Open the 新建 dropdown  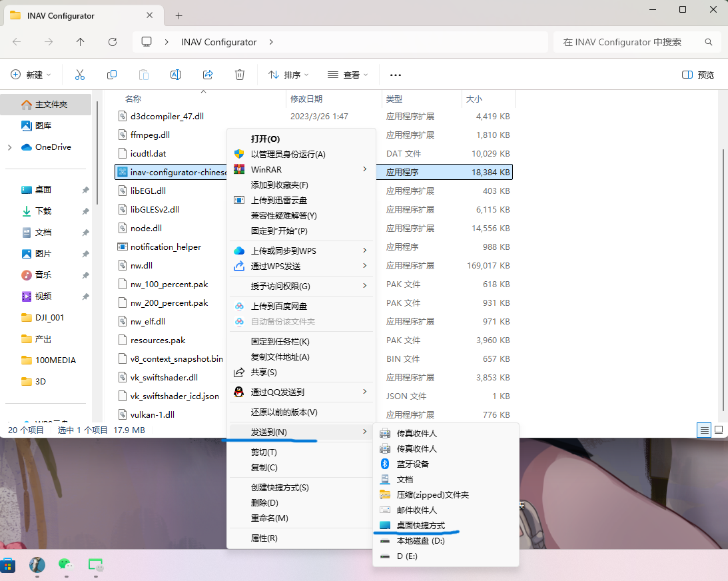31,75
